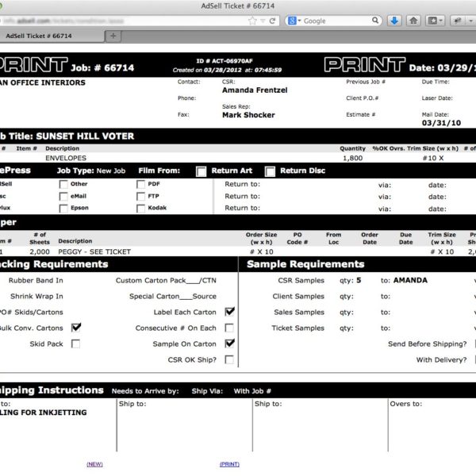The height and width of the screenshot is (476, 476).
Task: Open the downloads arrow icon
Action: coord(394,21)
